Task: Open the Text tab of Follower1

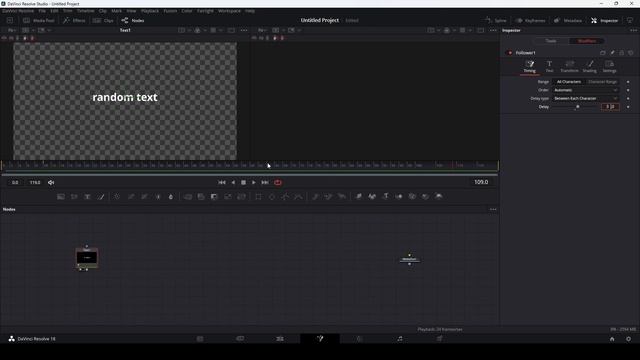Action: coord(549,67)
